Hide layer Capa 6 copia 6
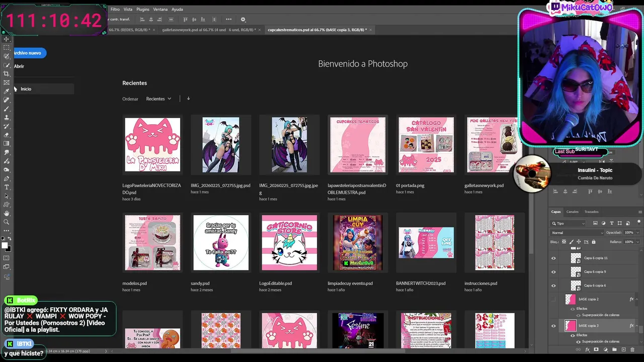 tap(553, 286)
